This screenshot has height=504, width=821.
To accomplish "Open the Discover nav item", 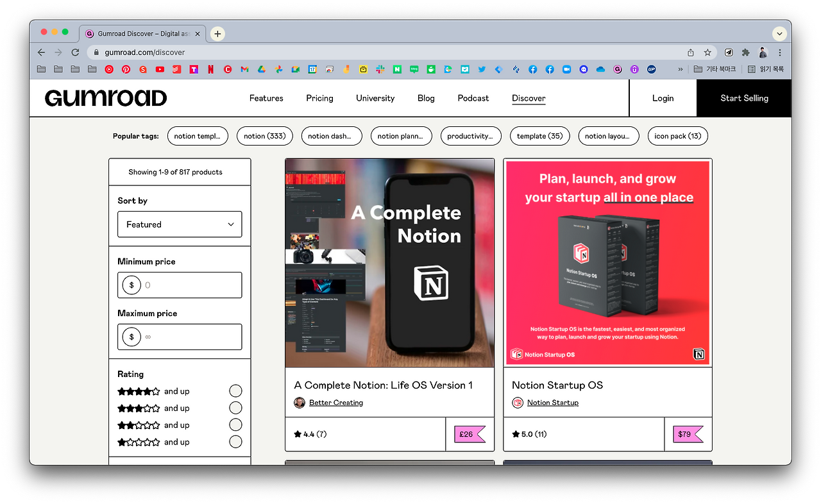I will [529, 98].
